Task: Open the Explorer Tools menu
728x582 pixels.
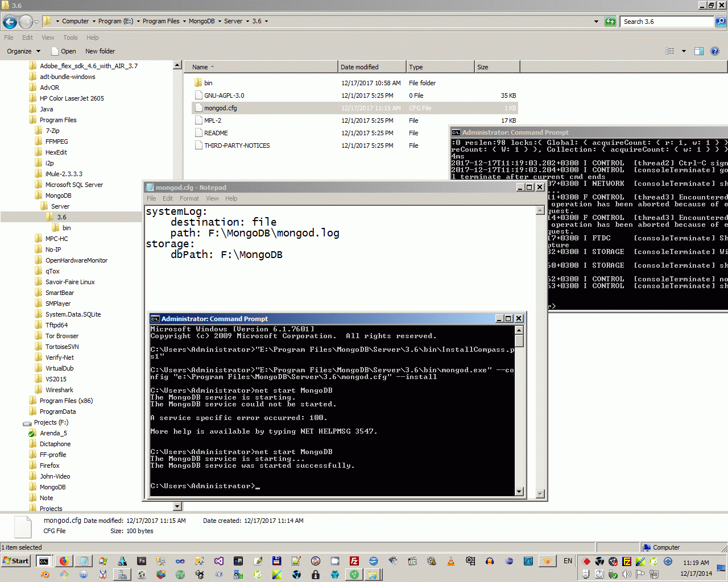Action: point(71,38)
